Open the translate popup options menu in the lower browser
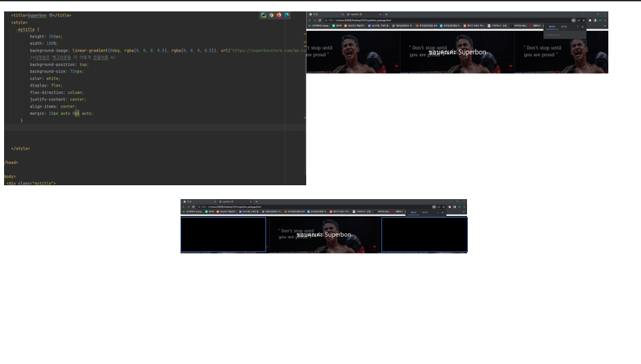Image resolution: width=641 pixels, height=364 pixels. (x=438, y=212)
